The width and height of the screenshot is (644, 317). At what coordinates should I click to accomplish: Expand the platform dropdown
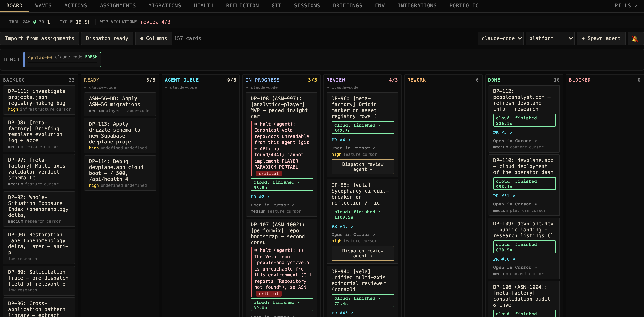point(550,38)
